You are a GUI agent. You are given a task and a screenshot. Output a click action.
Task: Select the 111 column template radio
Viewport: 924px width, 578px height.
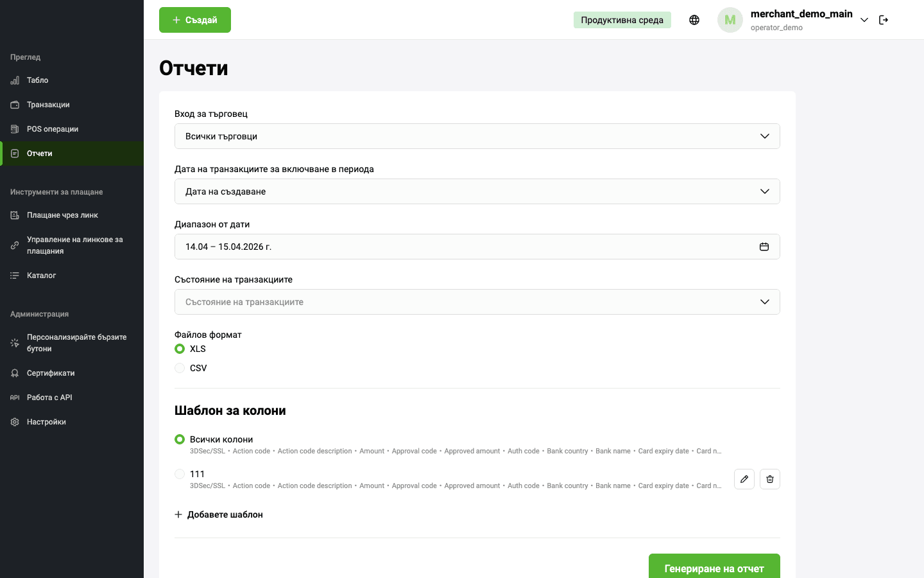(180, 474)
